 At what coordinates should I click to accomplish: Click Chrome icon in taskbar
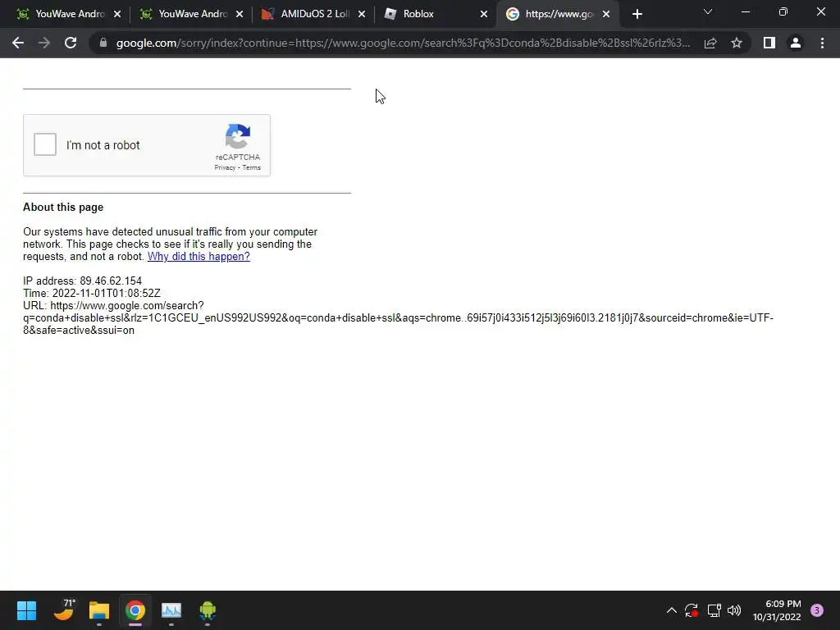135,610
